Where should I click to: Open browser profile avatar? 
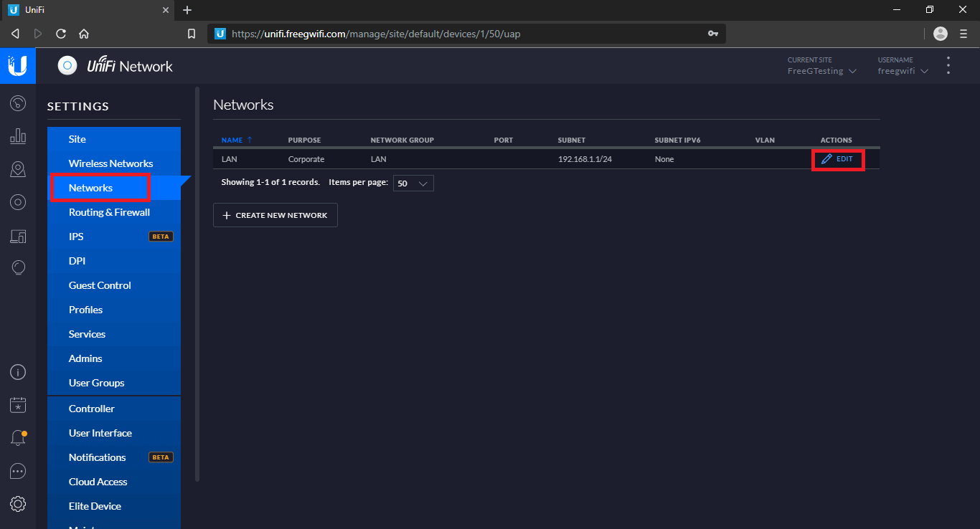(941, 34)
